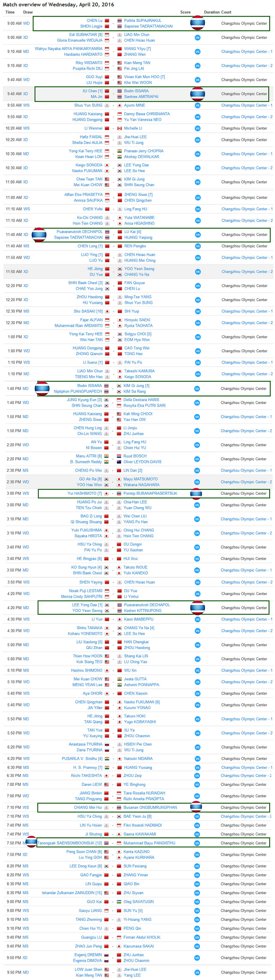
Task: Click the VS icon for PUSARLA V. Sindhu match
Action: tap(197, 759)
